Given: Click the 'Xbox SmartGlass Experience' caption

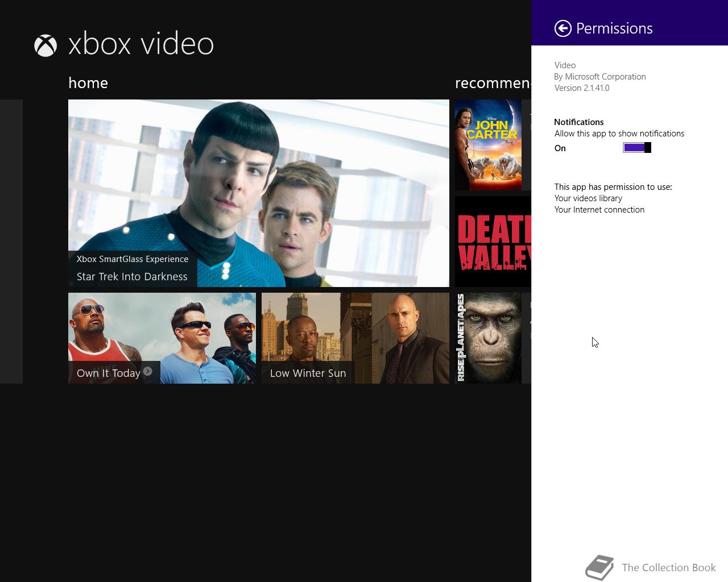Looking at the screenshot, I should pyautogui.click(x=133, y=259).
